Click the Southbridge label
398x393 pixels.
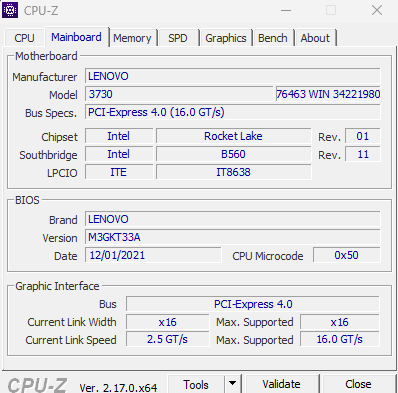[x=48, y=155]
